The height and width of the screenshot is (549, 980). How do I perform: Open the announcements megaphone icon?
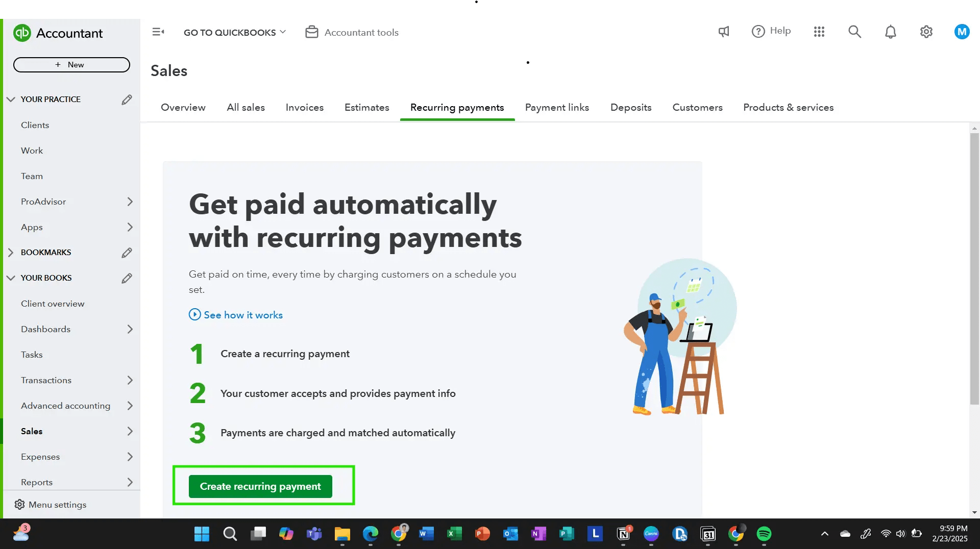pos(724,32)
